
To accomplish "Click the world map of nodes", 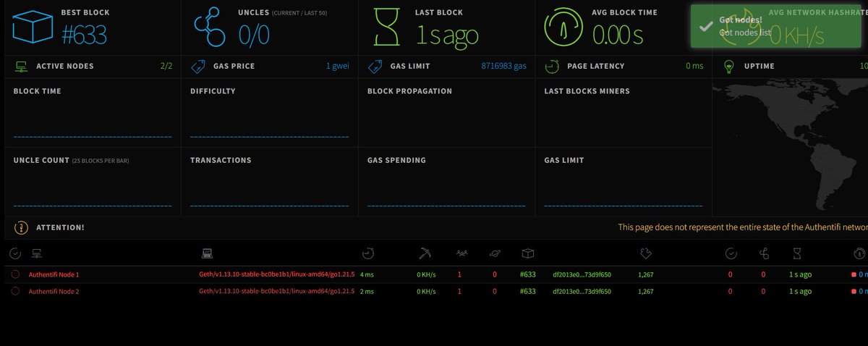I will click(x=791, y=148).
